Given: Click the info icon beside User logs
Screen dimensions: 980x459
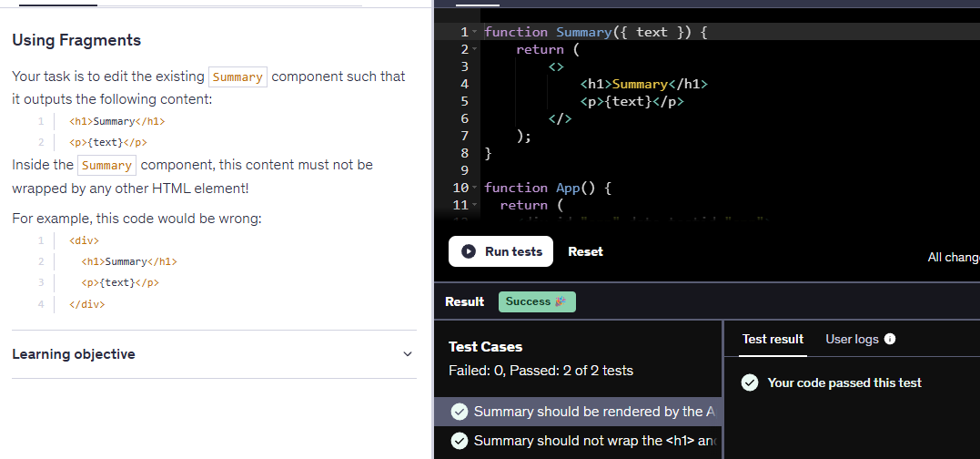Looking at the screenshot, I should 890,339.
